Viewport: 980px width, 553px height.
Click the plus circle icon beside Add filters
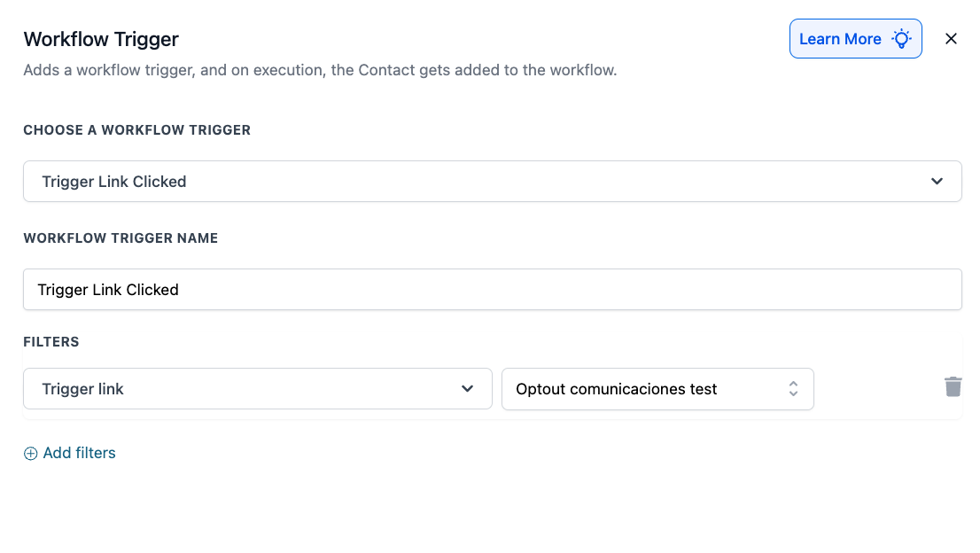click(x=31, y=454)
